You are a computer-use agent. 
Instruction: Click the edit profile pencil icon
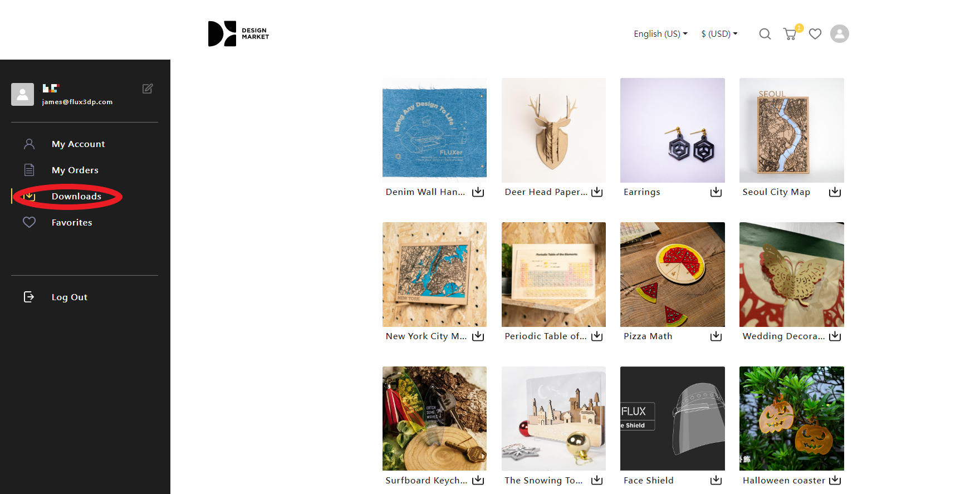148,89
